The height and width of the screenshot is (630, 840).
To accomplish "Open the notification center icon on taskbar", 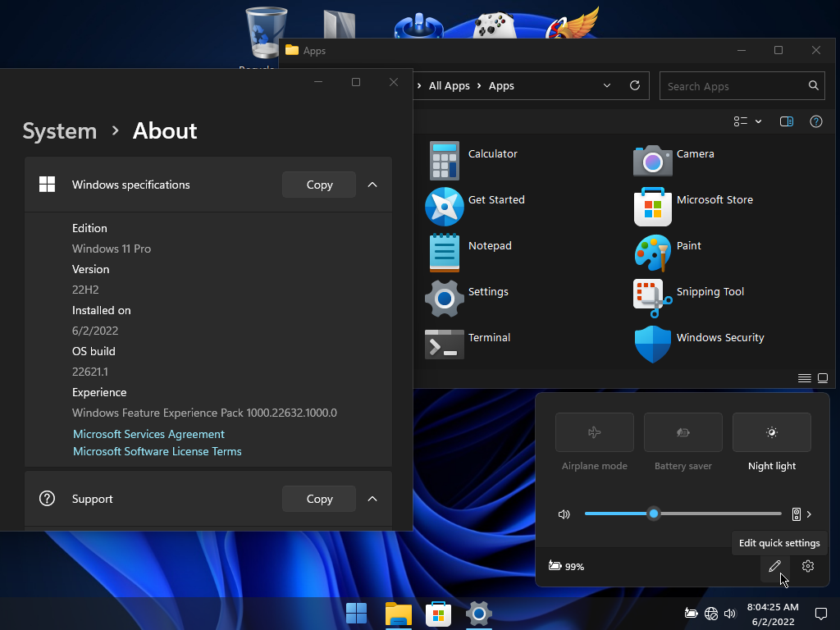I will point(820,614).
